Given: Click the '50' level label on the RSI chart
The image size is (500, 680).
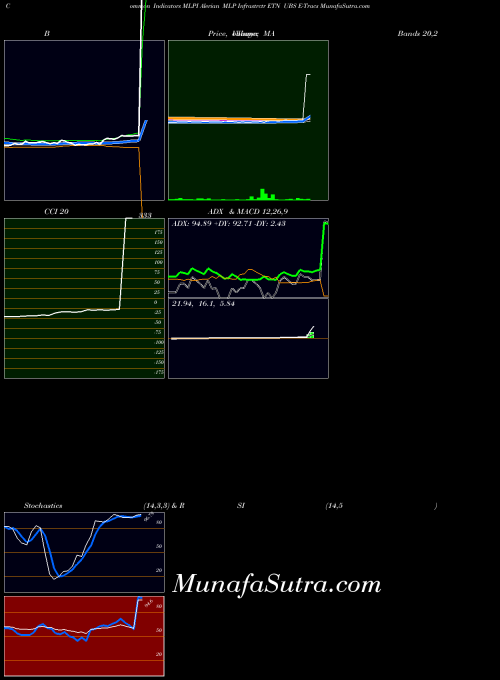Looking at the screenshot, I should pos(159,630).
